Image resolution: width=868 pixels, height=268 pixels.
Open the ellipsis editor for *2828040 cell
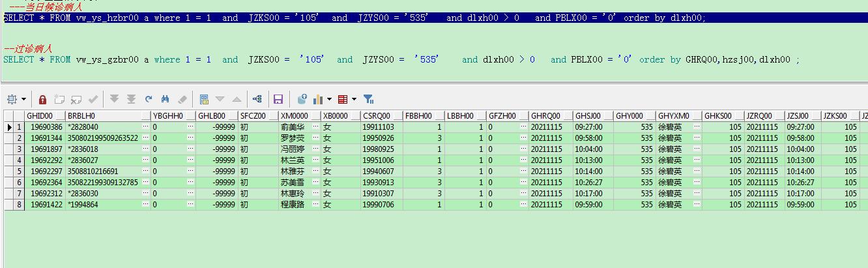[x=145, y=127]
